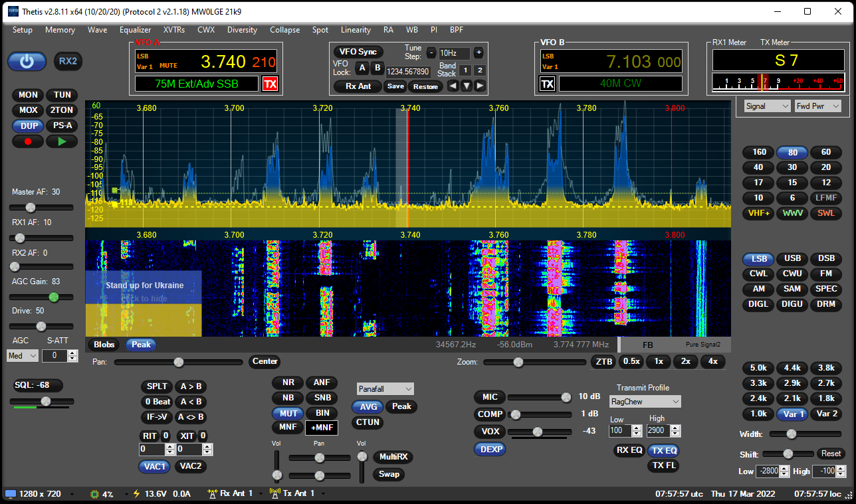Enable NR noise reduction
The height and width of the screenshot is (504, 856).
[288, 383]
